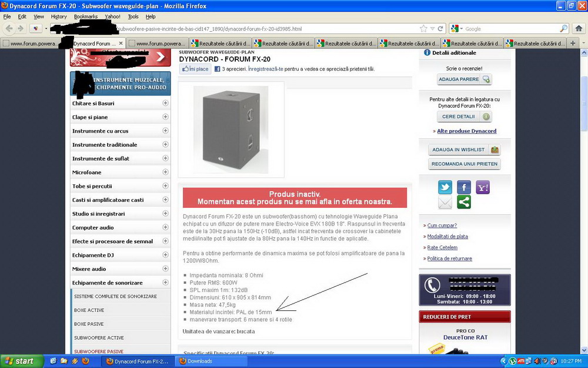
Task: Switch to the first www.forum.powera tab
Action: [x=31, y=43]
